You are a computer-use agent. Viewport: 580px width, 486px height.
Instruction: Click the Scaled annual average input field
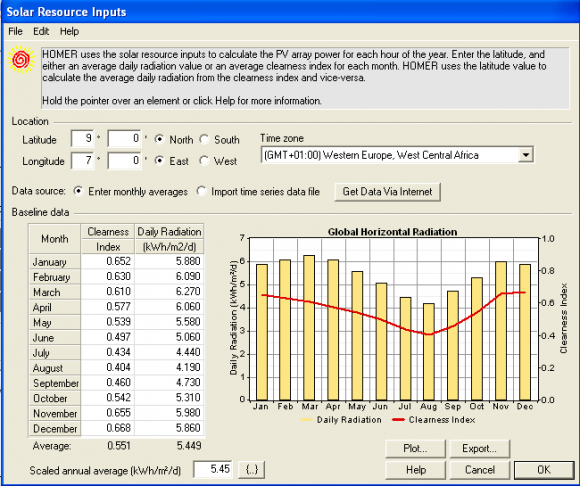[x=213, y=469]
